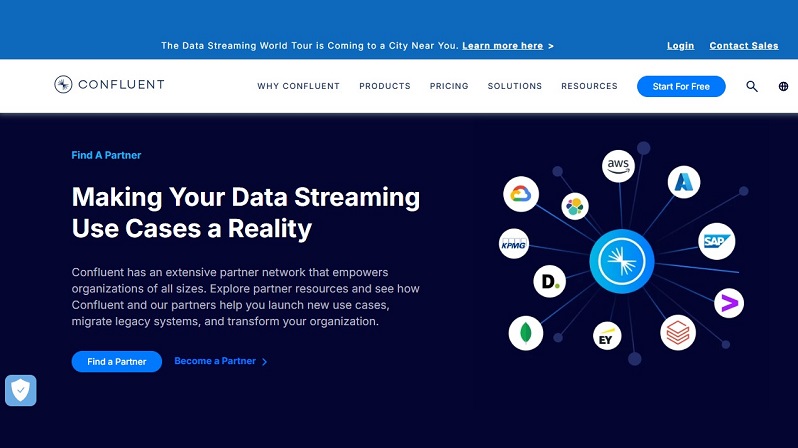
Task: Select the Google Cloud partner icon
Action: (521, 194)
